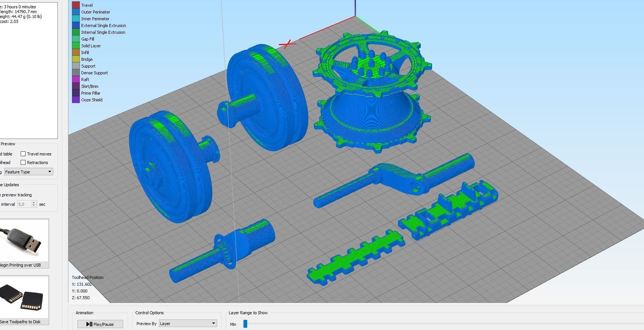644x330 pixels.
Task: Click the Gap Fill legend swatch
Action: point(76,39)
